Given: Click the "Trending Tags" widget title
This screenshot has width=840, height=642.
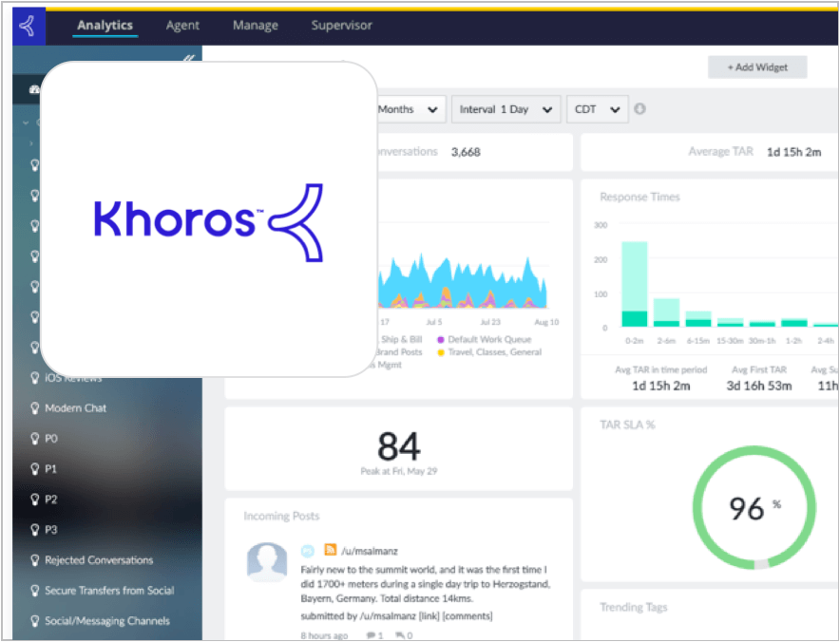Looking at the screenshot, I should coord(633,607).
